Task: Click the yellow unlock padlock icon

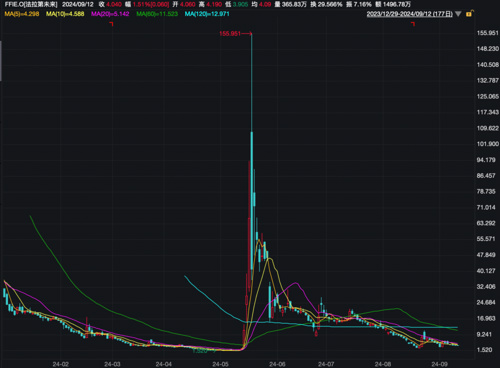Action: click(x=469, y=14)
